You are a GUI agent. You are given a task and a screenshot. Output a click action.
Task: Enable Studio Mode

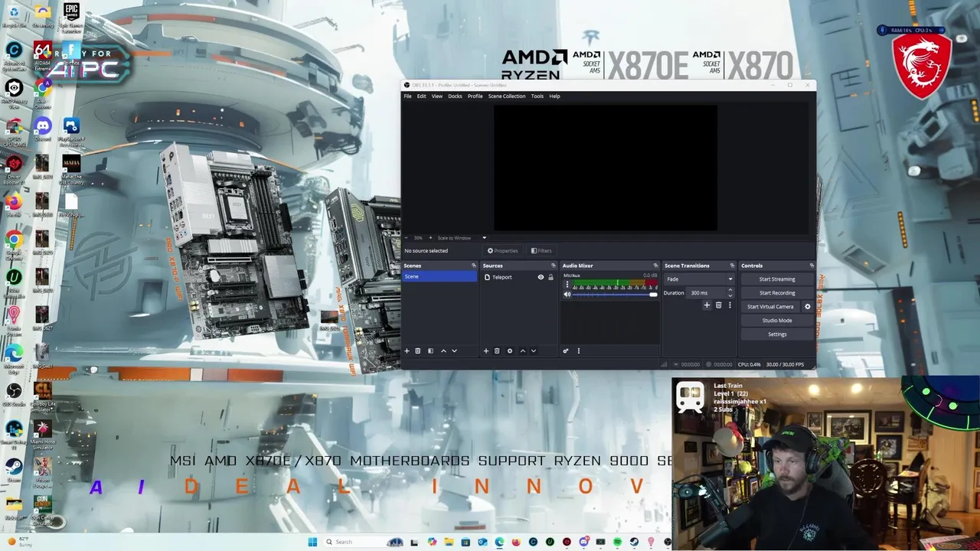777,321
